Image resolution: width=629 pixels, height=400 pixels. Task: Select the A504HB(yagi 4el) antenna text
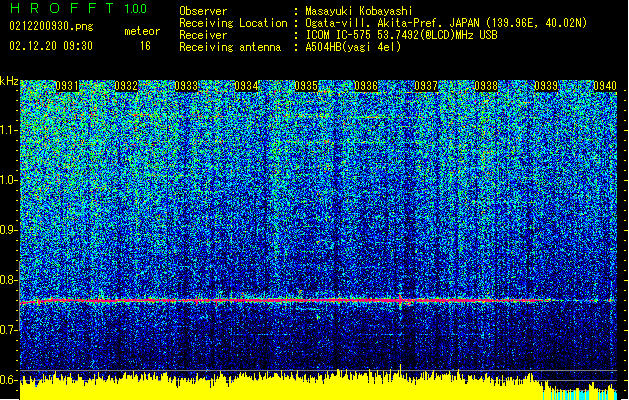353,47
